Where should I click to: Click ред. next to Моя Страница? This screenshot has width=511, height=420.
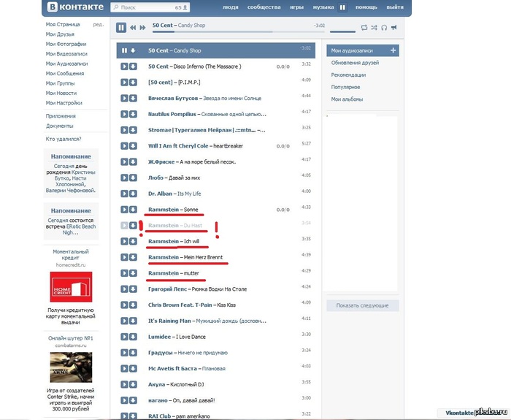tap(99, 24)
